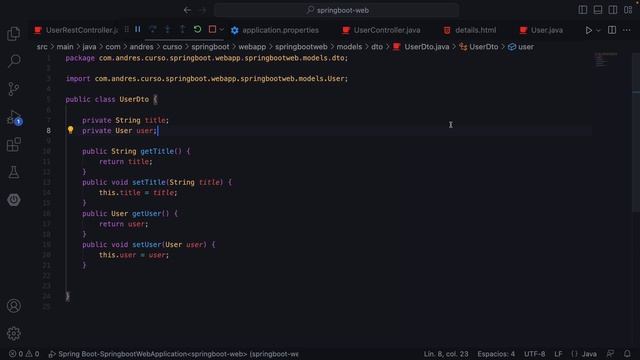
Task: Toggle secondary side bar layout
Action: (613, 10)
